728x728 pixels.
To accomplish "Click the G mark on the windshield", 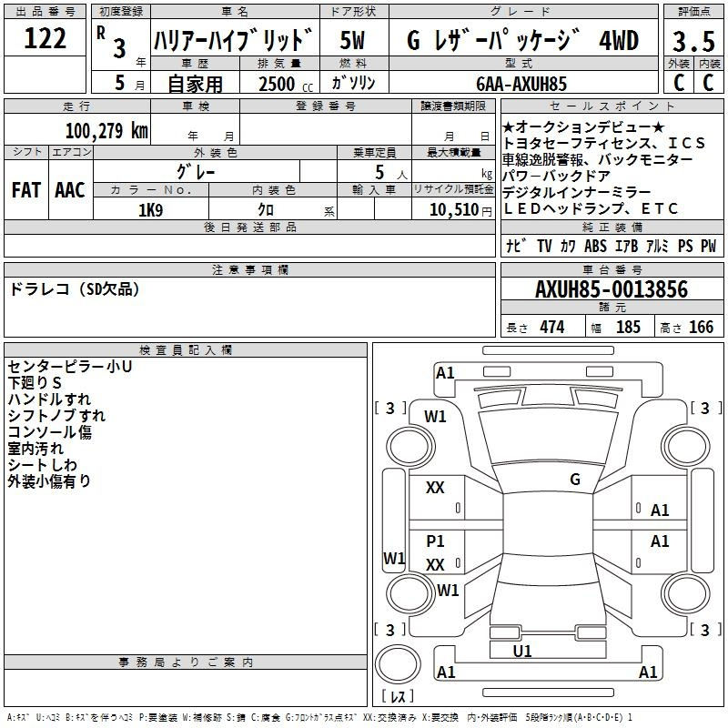I will (575, 480).
